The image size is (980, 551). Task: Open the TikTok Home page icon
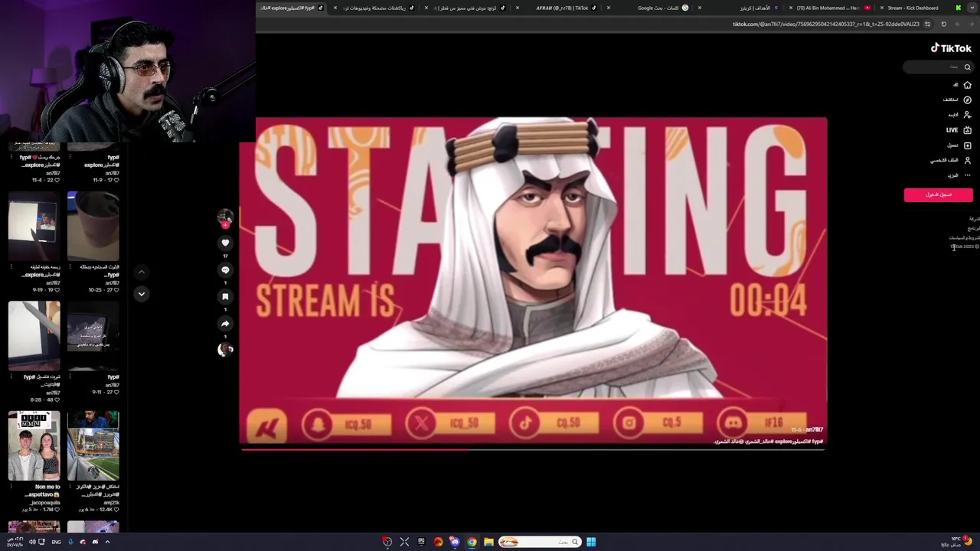[x=967, y=85]
